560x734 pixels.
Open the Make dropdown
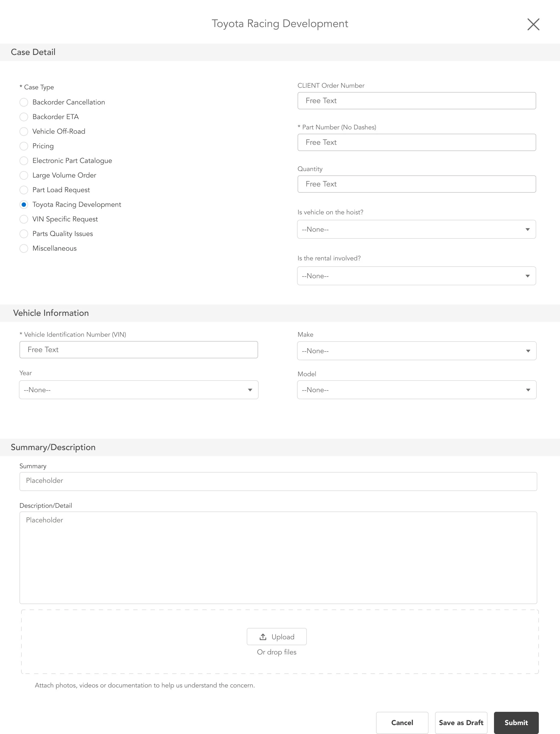pos(416,351)
